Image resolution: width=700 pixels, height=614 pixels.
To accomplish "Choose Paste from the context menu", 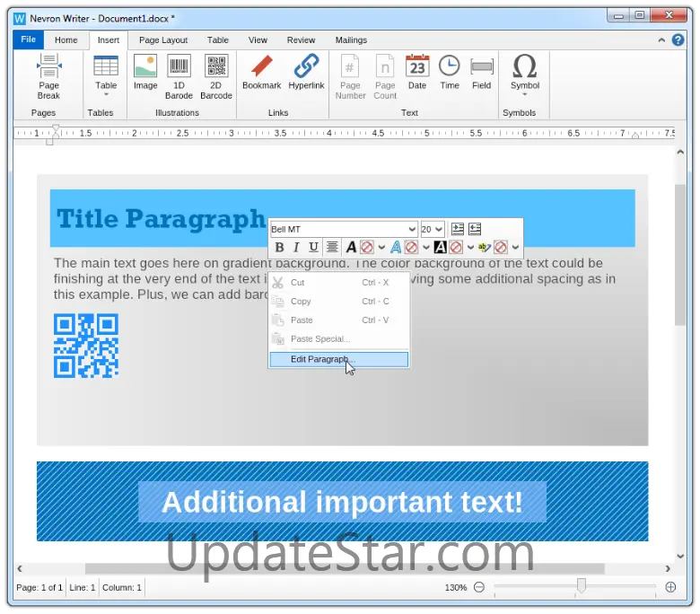I will (x=339, y=320).
